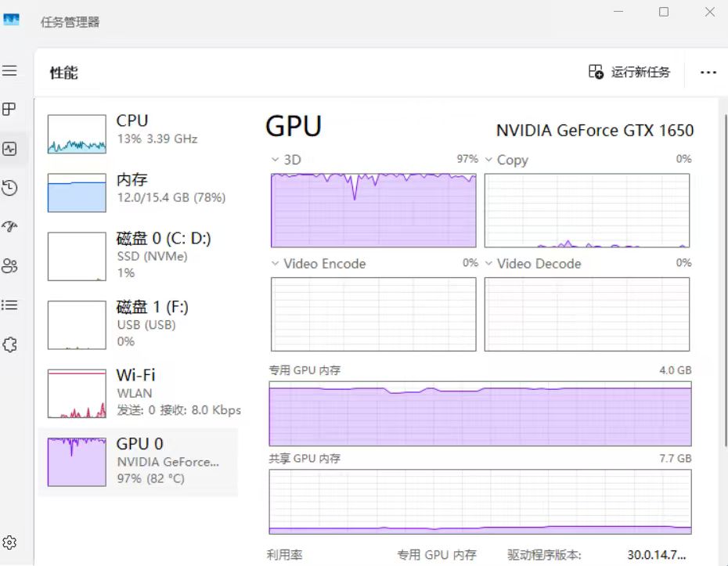The height and width of the screenshot is (566, 728).
Task: Select the CPU performance entry
Action: point(139,134)
